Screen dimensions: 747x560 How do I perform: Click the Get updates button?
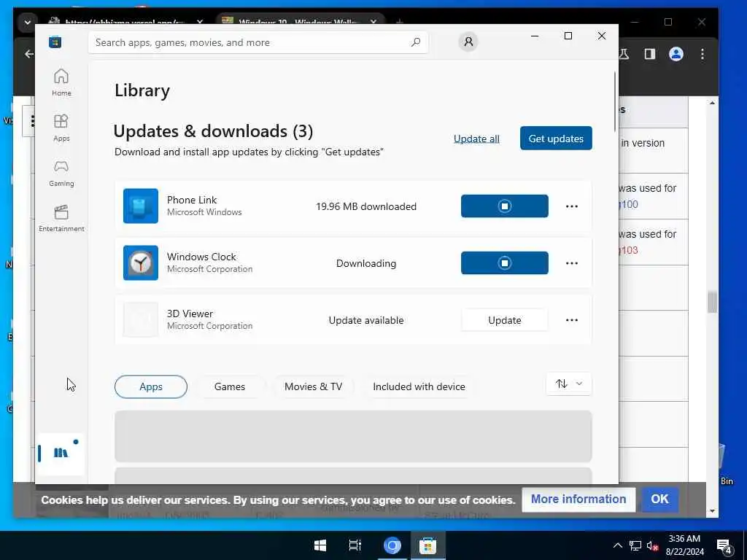[x=556, y=138]
